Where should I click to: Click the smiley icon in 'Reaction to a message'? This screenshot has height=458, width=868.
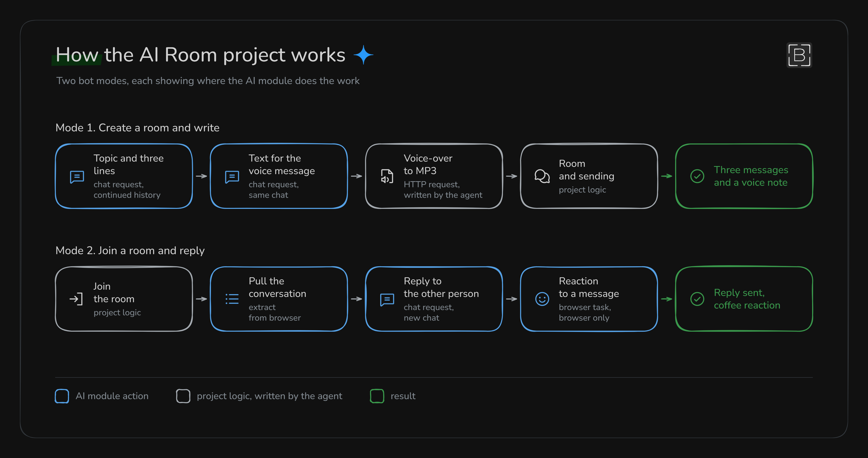(x=542, y=299)
